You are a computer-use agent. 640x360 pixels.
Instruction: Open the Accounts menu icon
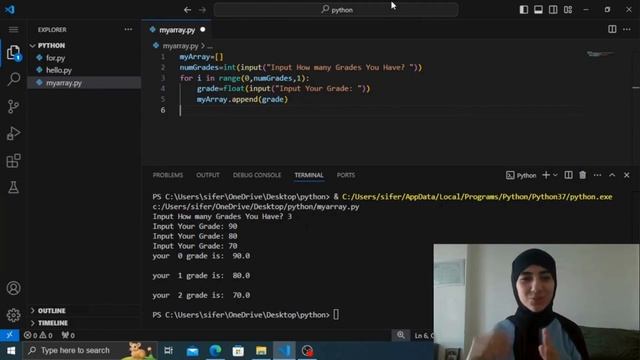coord(13,288)
